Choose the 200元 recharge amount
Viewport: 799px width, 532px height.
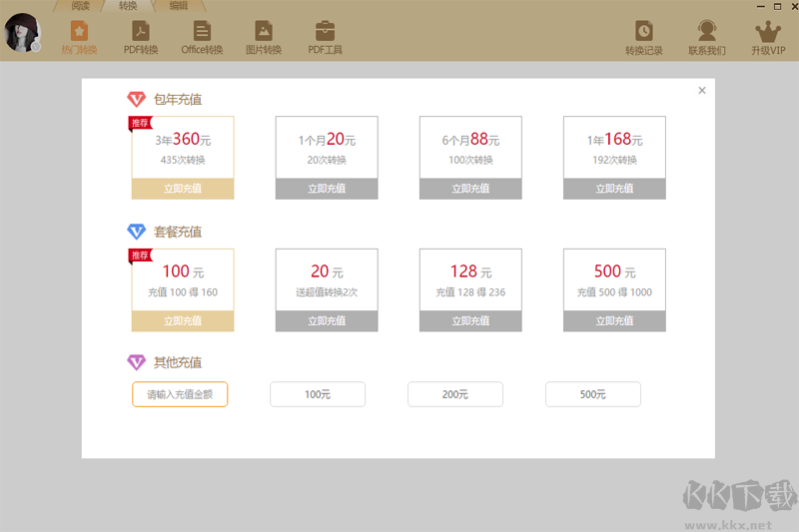[x=455, y=394]
